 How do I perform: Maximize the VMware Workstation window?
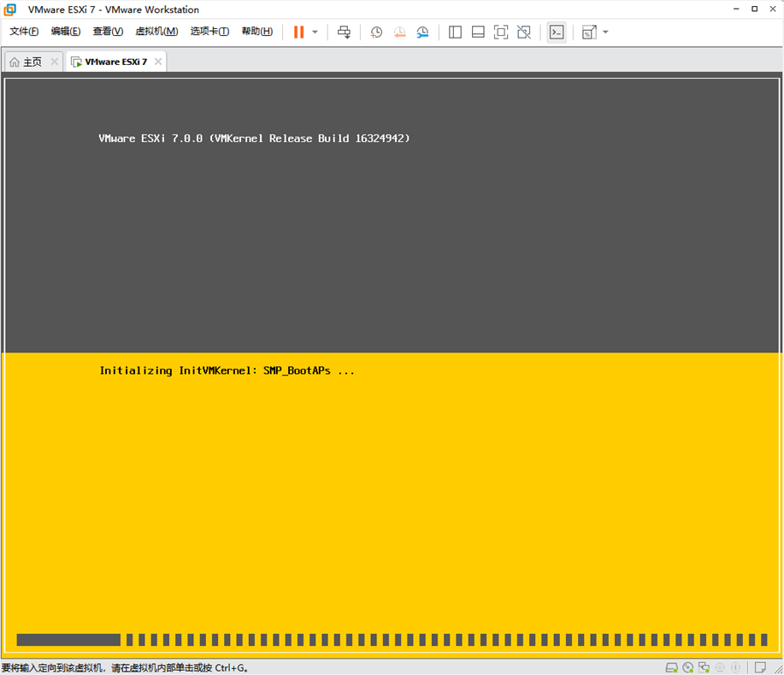coord(754,9)
